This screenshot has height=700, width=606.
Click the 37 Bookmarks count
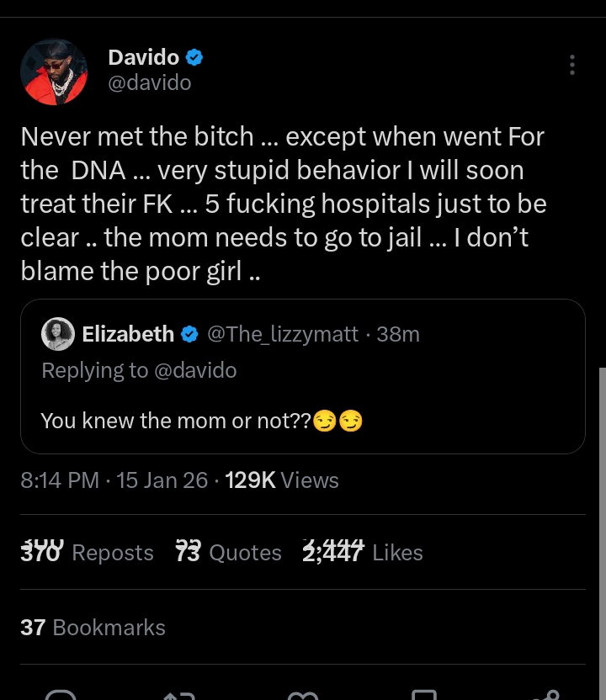pos(93,627)
